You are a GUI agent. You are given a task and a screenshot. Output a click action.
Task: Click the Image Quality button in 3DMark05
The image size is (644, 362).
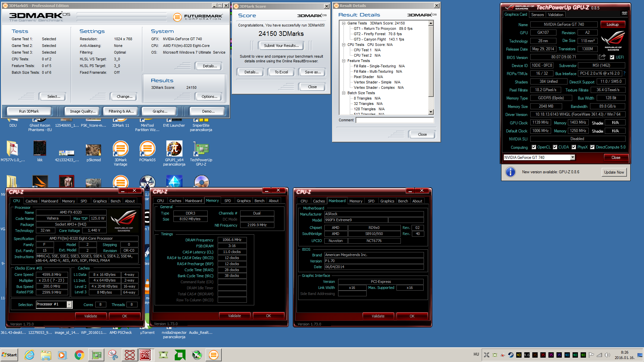coord(83,111)
